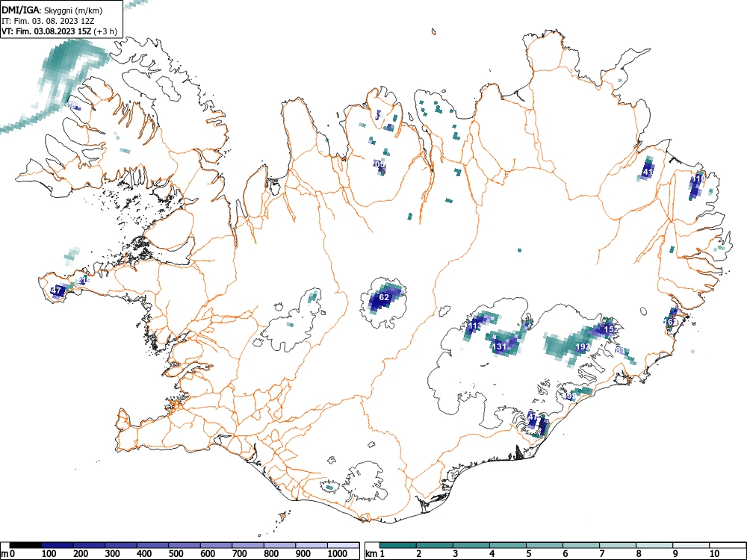Click the 'm' unit label in legend

coord(4,554)
